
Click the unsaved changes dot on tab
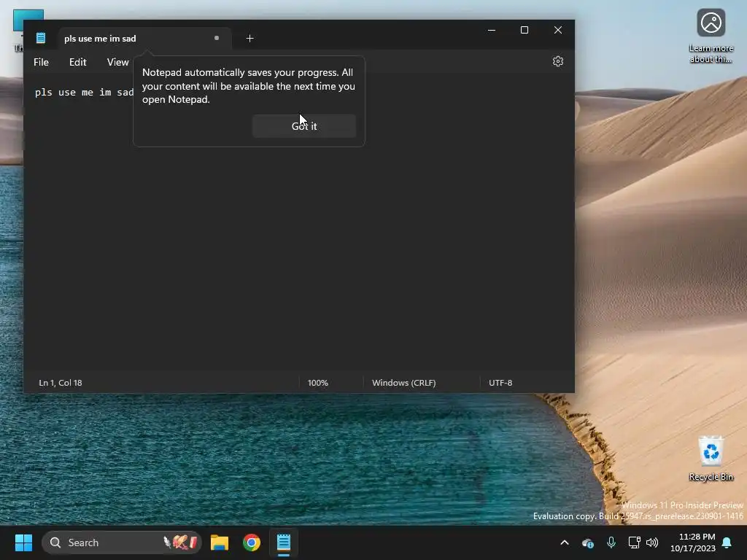tap(217, 38)
